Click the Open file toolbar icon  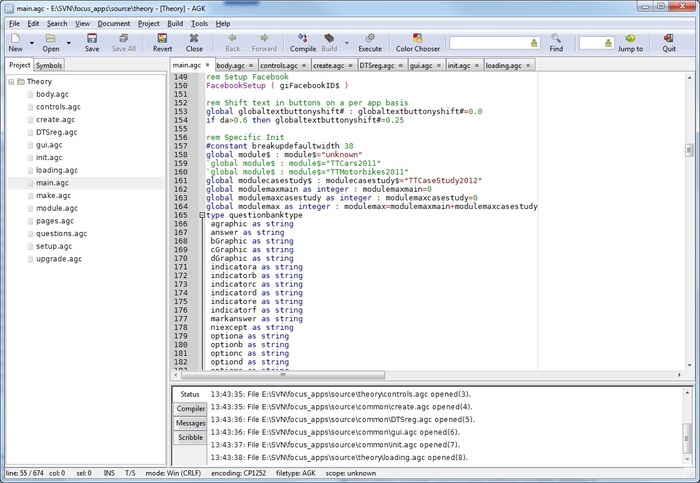click(x=50, y=42)
